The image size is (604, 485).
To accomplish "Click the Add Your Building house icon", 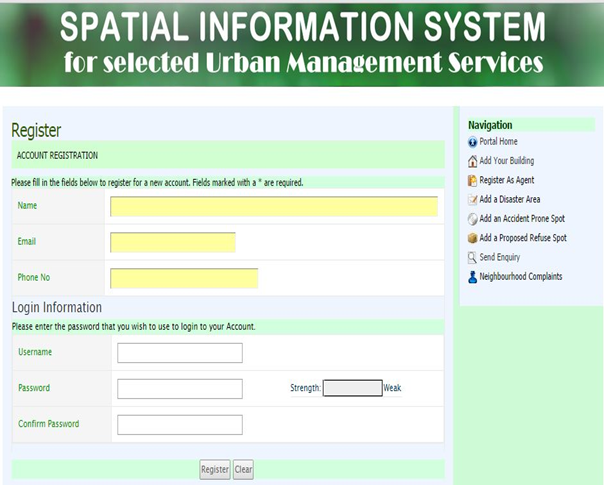I will (472, 161).
